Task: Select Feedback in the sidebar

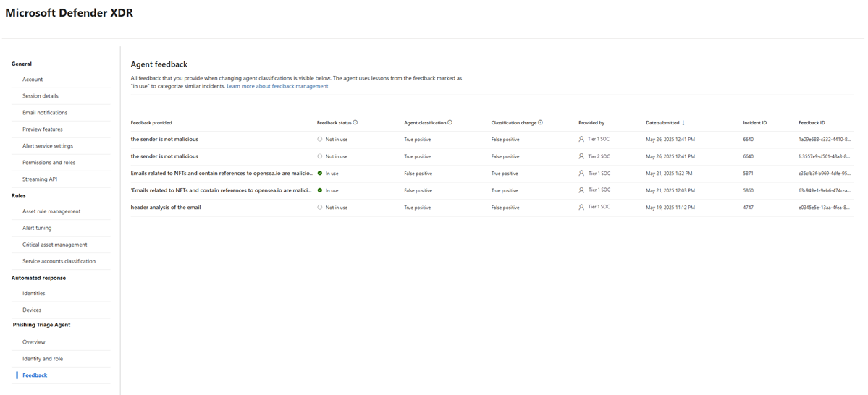Action: pos(35,375)
